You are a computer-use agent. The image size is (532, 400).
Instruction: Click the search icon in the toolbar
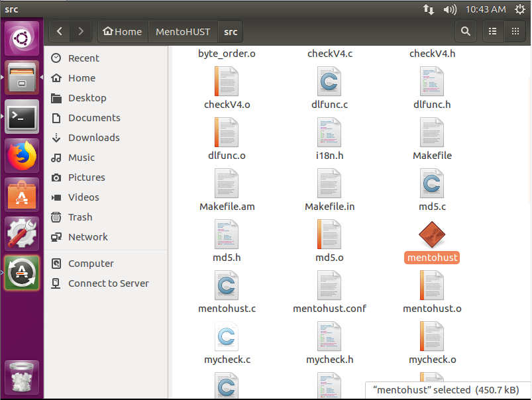click(x=466, y=31)
